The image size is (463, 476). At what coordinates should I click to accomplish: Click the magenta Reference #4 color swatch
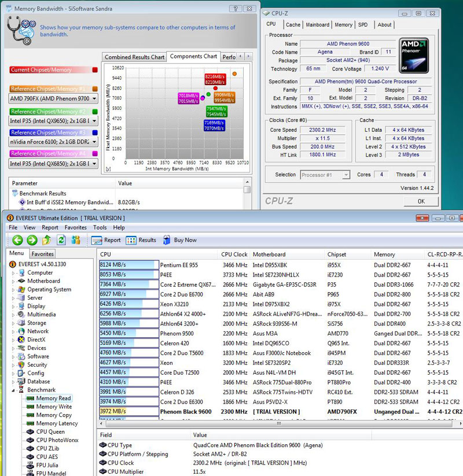pyautogui.click(x=95, y=154)
